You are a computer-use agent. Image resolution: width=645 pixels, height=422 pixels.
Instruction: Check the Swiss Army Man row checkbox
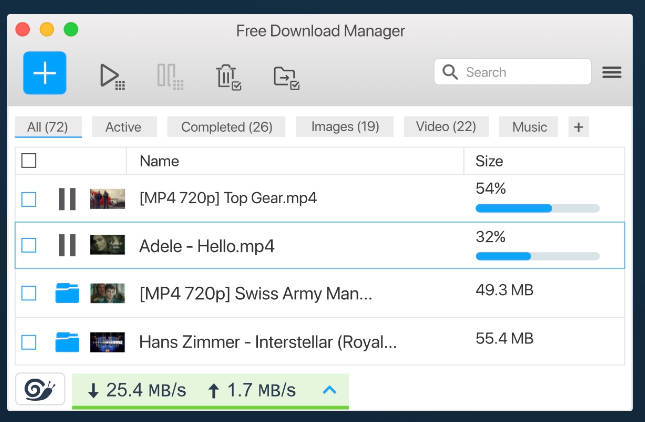tap(29, 294)
